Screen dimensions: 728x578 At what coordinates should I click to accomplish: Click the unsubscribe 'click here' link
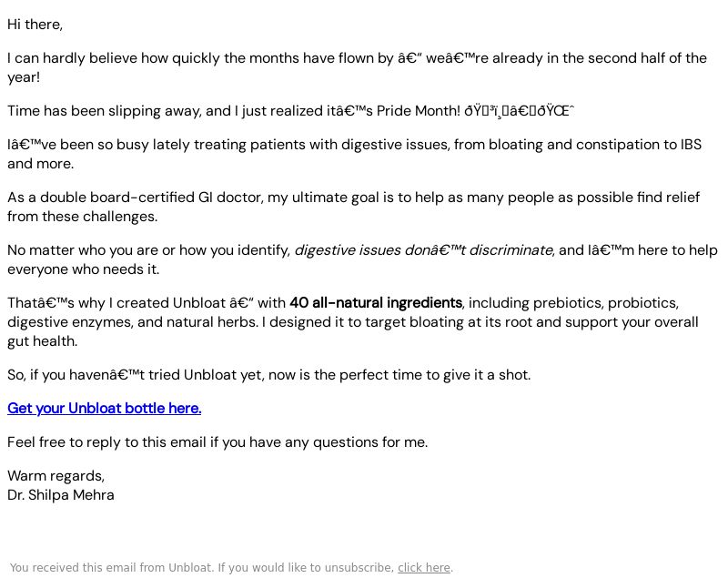click(x=424, y=567)
